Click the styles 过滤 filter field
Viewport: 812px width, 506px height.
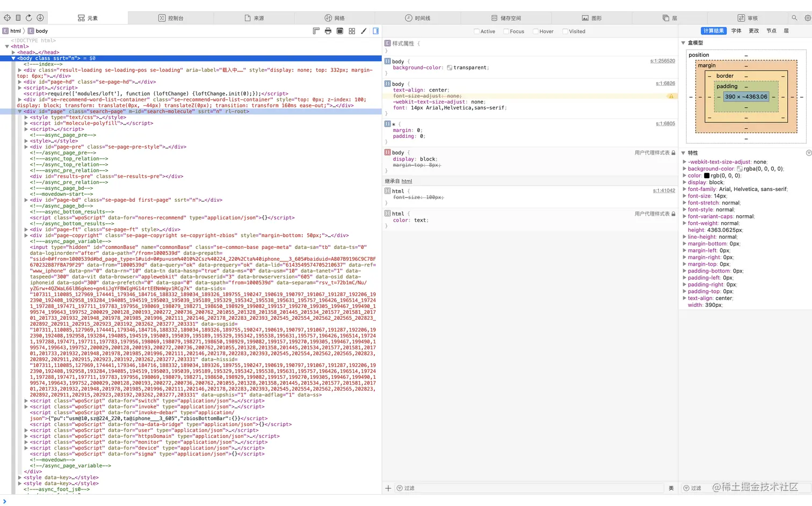(x=530, y=488)
